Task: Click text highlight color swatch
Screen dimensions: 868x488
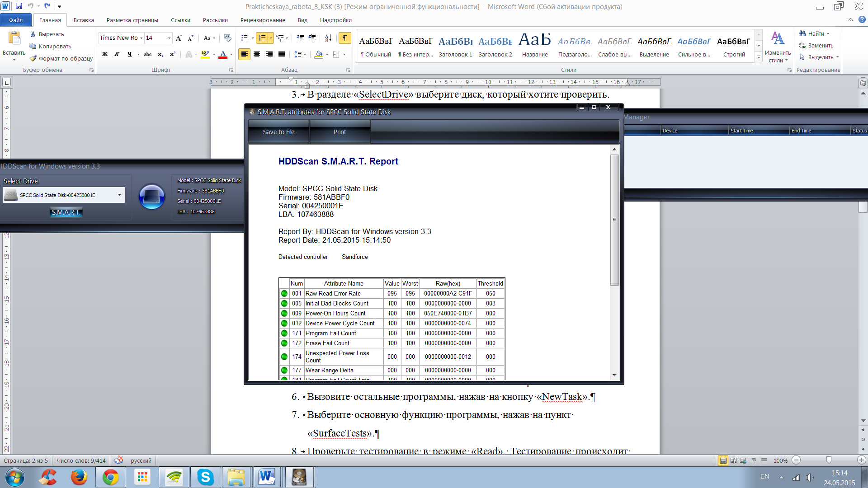Action: (205, 54)
